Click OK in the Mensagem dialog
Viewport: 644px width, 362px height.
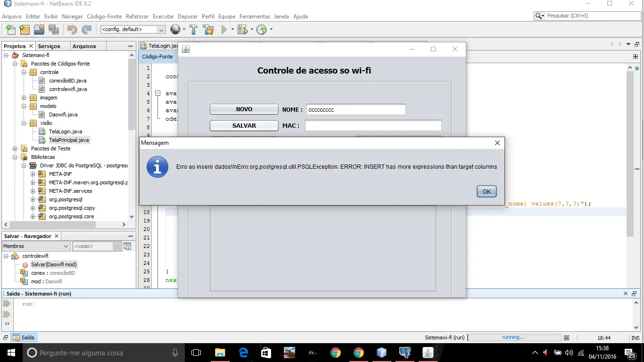point(487,191)
